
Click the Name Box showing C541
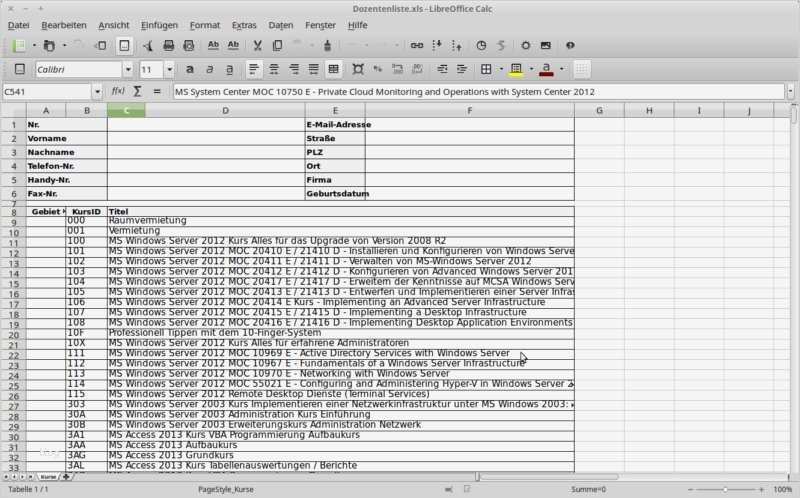tap(47, 92)
